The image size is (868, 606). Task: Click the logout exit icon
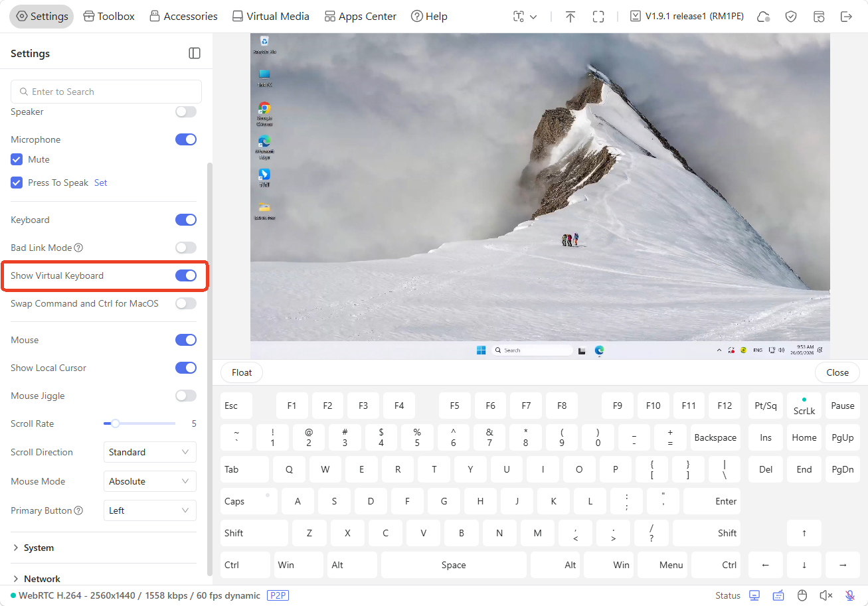click(x=846, y=17)
